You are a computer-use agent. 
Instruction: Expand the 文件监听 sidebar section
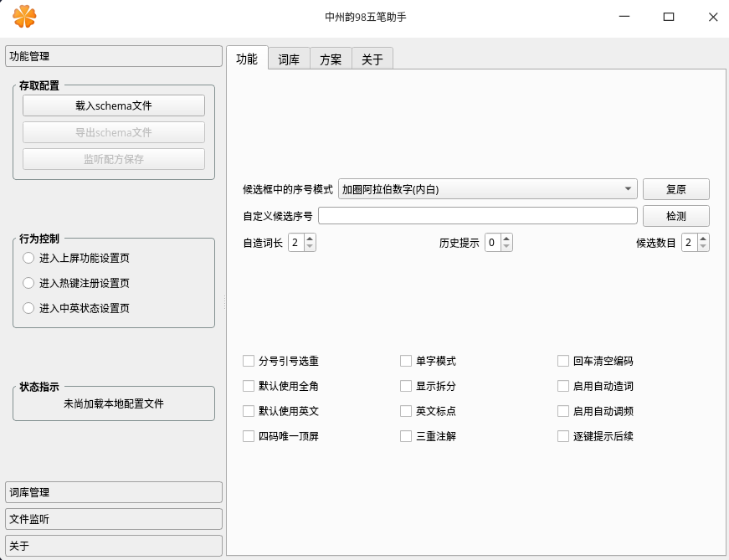pyautogui.click(x=114, y=519)
